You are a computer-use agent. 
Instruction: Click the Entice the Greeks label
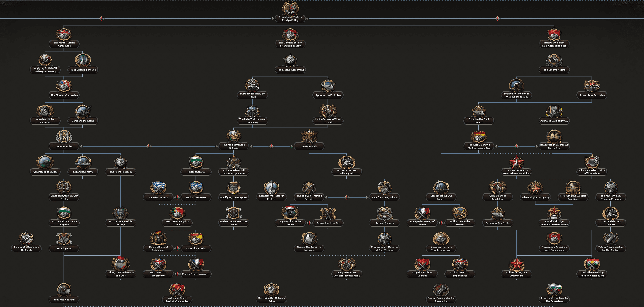(x=196, y=197)
